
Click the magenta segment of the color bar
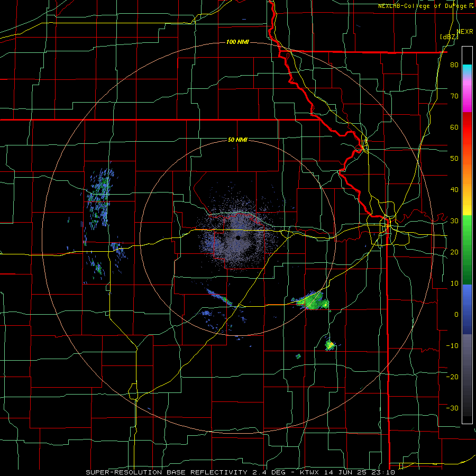tap(467, 97)
